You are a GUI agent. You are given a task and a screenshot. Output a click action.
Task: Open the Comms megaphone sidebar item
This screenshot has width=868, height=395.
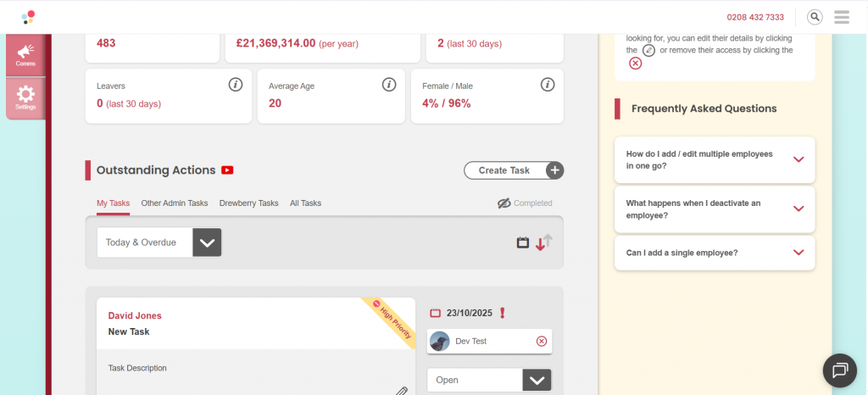coord(25,55)
